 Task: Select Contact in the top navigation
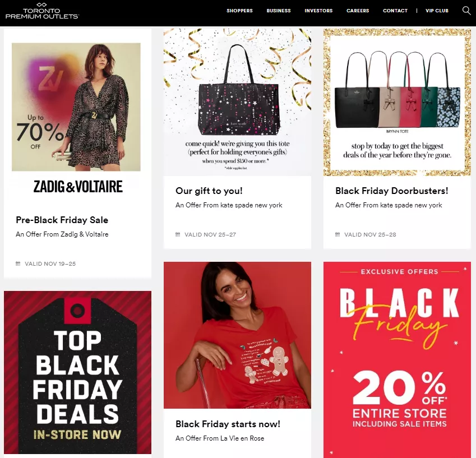(x=395, y=11)
